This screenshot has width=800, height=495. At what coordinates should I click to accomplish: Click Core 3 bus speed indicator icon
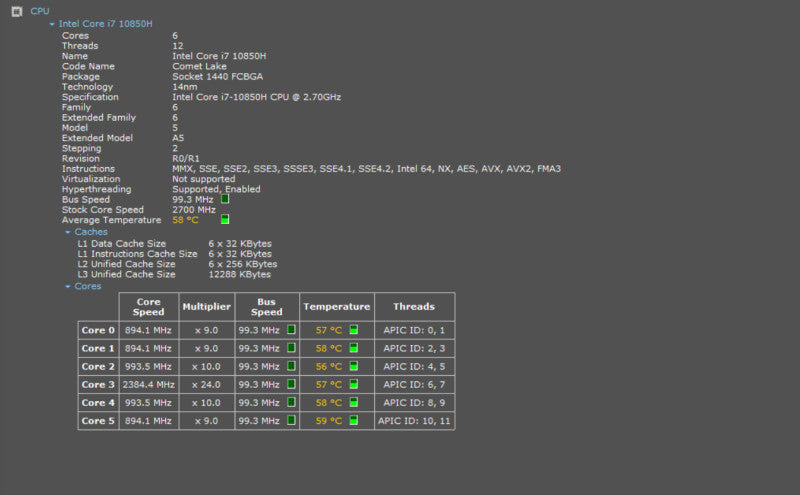tap(291, 384)
